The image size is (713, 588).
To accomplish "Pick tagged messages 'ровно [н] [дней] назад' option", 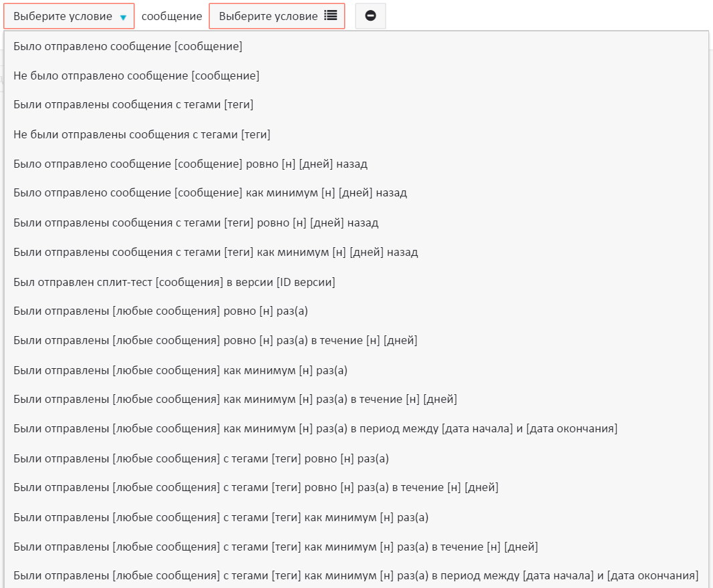I will tap(196, 223).
